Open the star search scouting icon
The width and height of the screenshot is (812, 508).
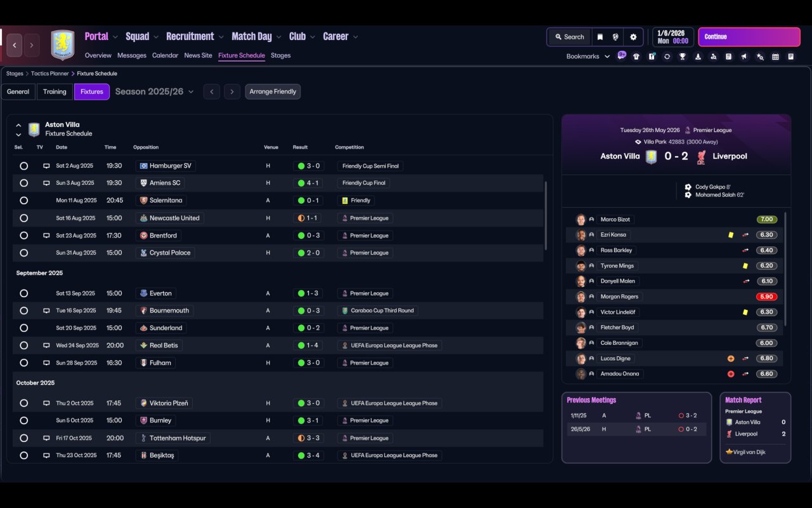click(x=760, y=57)
